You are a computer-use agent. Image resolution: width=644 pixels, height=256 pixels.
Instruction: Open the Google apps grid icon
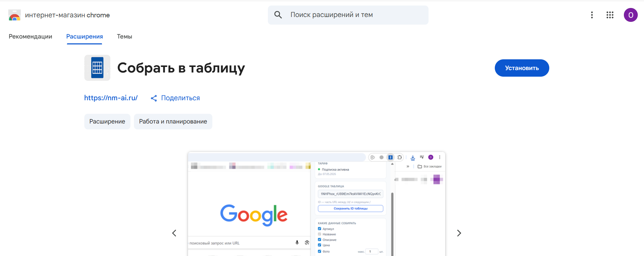[610, 15]
